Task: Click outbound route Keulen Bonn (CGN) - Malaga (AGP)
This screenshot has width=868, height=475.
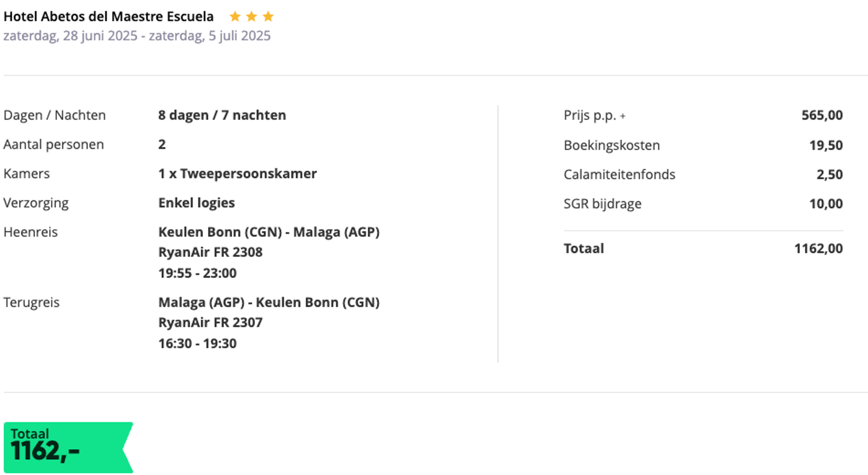Action: click(269, 232)
